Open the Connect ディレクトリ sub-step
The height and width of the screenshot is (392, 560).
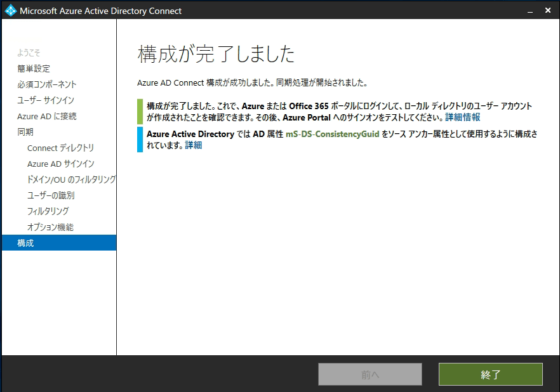(x=61, y=148)
